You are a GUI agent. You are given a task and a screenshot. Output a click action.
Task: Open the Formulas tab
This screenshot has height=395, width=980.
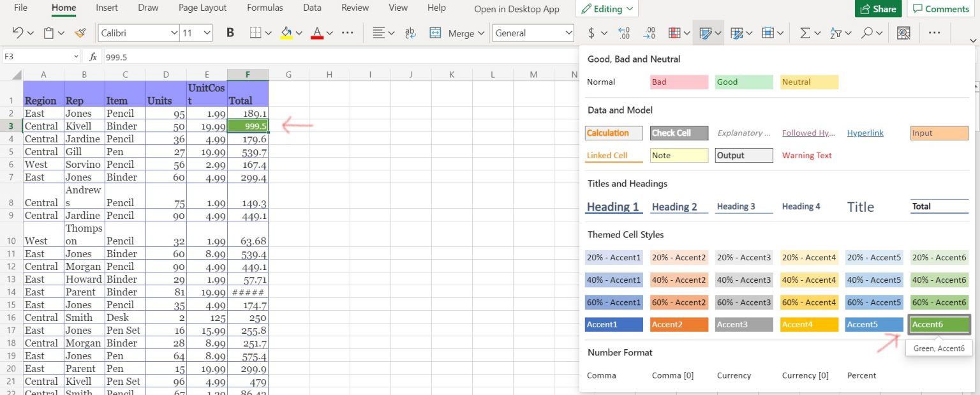pyautogui.click(x=265, y=8)
